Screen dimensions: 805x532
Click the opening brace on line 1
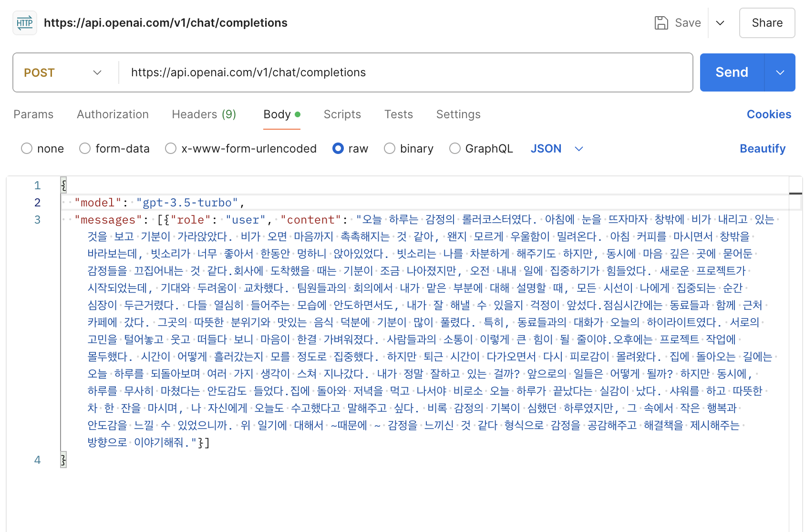(x=64, y=185)
